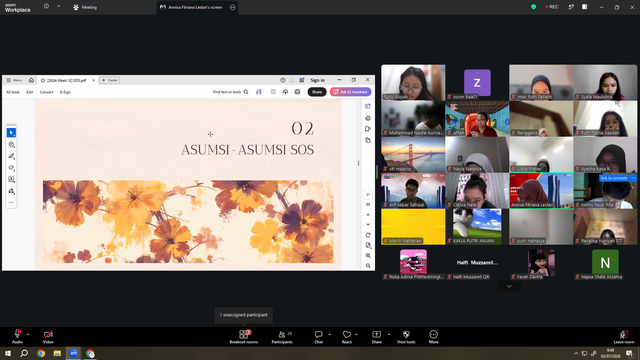Image resolution: width=640 pixels, height=360 pixels.
Task: Select Annisa Fitriana Lestari's video tile
Action: (x=541, y=191)
